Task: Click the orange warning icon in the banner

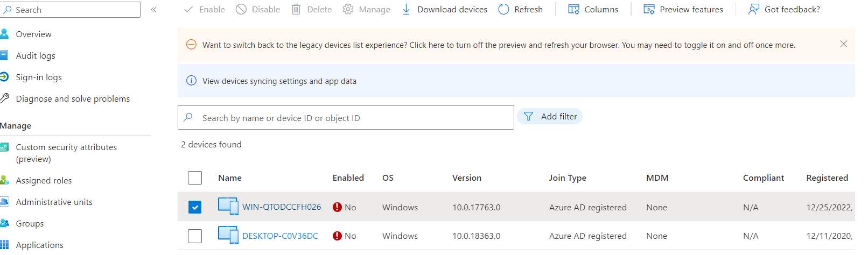Action: [191, 45]
